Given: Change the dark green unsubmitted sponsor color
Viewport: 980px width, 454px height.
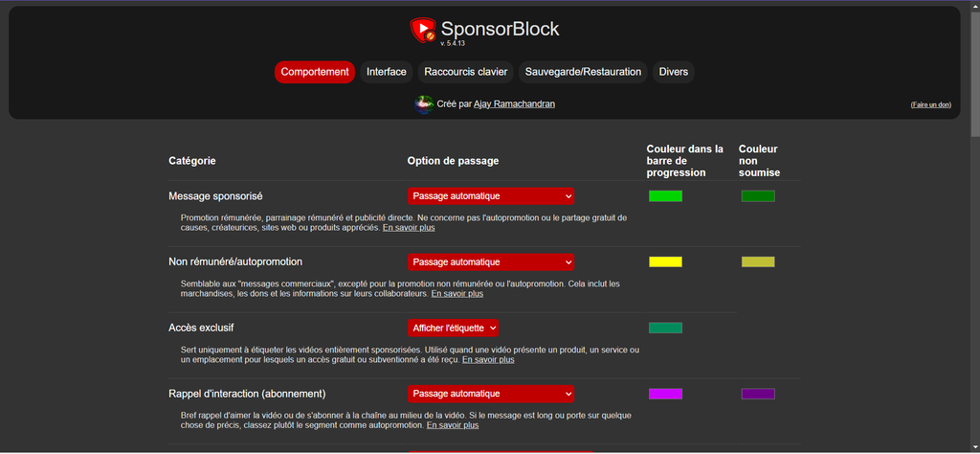Looking at the screenshot, I should [758, 196].
